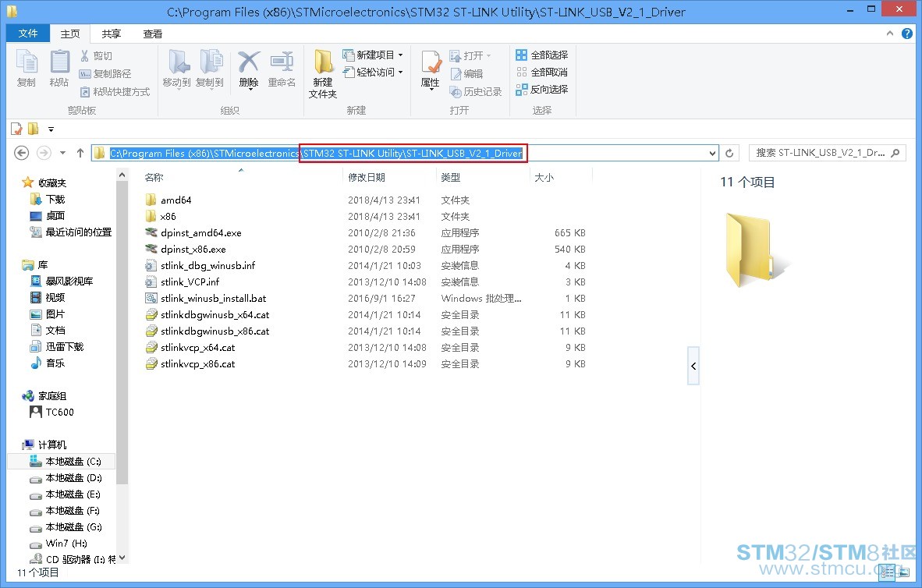922x588 pixels.
Task: Sort by Type (类型) column header
Action: tap(484, 177)
